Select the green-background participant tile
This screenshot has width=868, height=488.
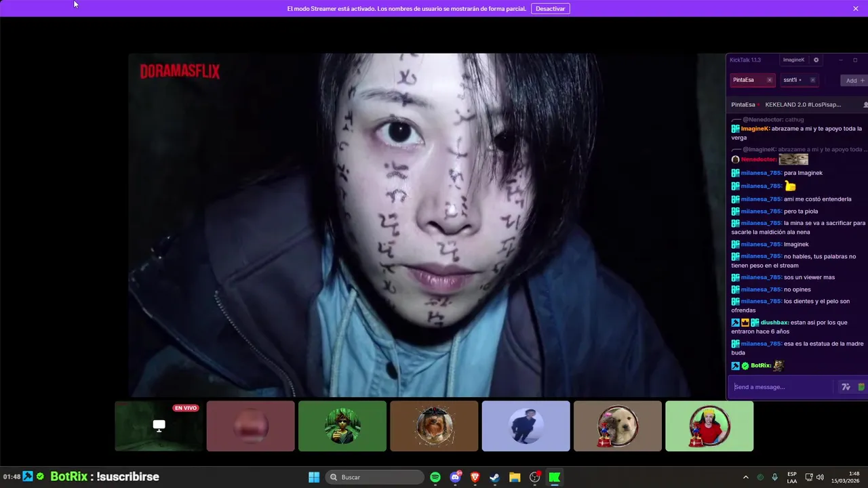(x=342, y=426)
